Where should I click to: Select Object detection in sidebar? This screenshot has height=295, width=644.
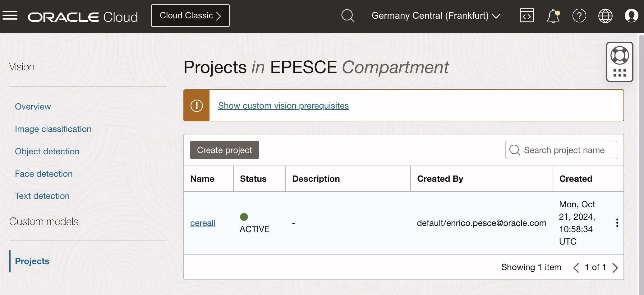point(47,151)
